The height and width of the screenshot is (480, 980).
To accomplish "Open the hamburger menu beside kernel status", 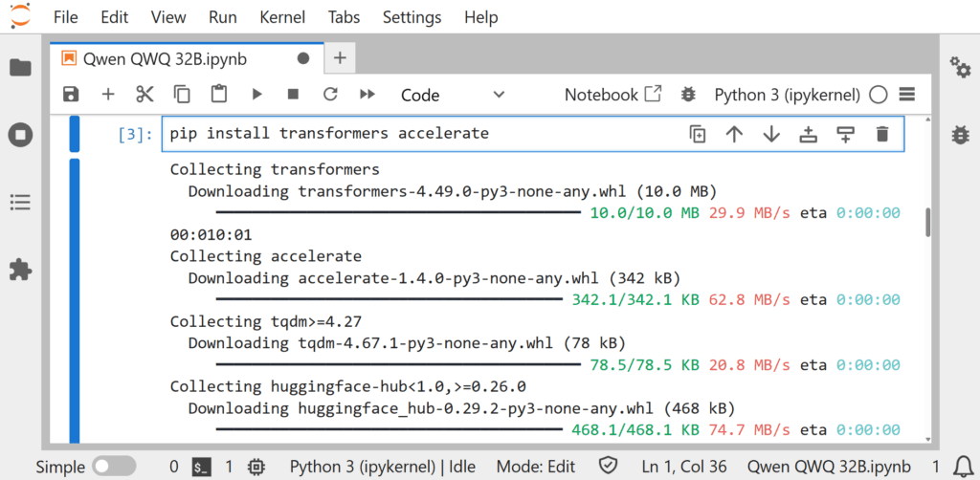I will (x=907, y=95).
